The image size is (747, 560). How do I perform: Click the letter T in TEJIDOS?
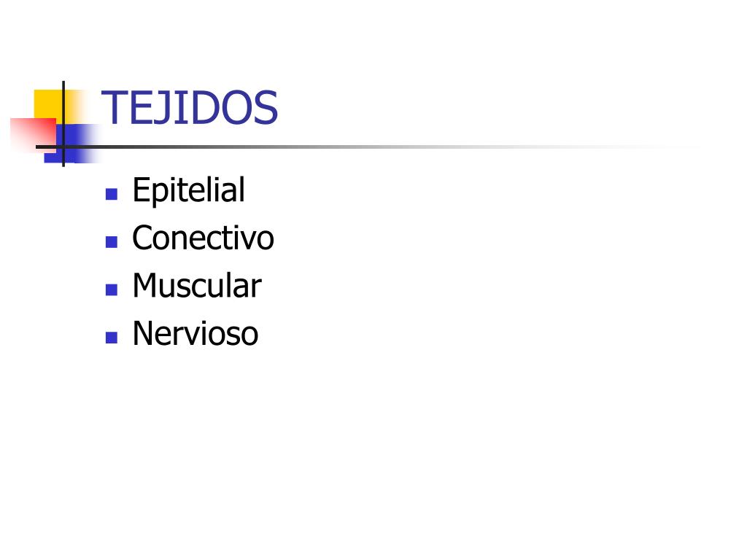112,107
